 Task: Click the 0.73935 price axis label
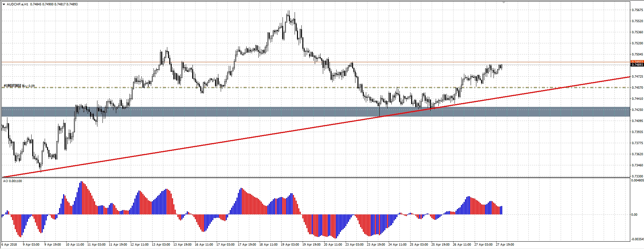[x=637, y=132]
